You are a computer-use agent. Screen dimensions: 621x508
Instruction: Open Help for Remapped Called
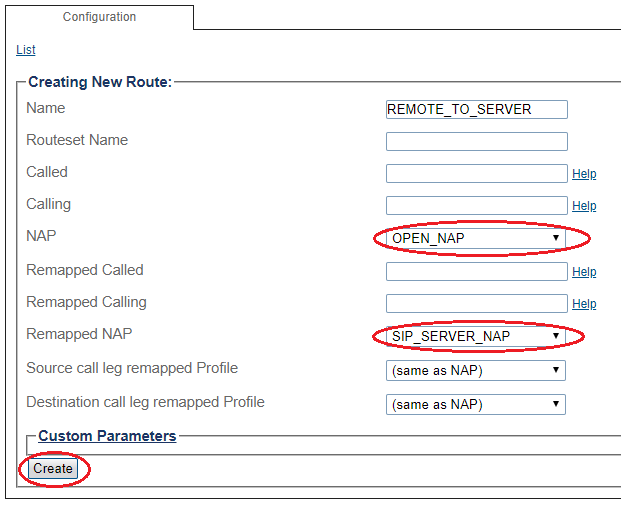click(584, 272)
